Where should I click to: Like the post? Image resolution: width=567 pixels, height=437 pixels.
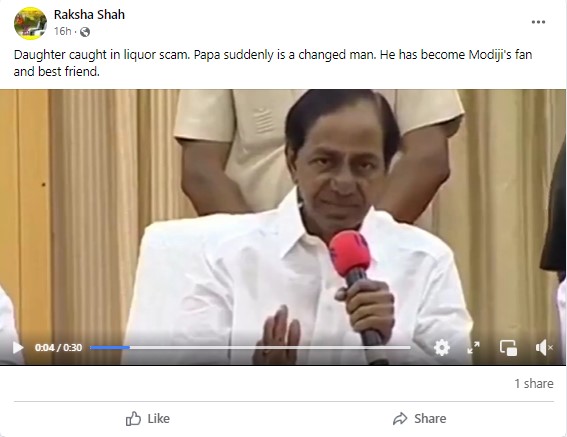coord(148,419)
